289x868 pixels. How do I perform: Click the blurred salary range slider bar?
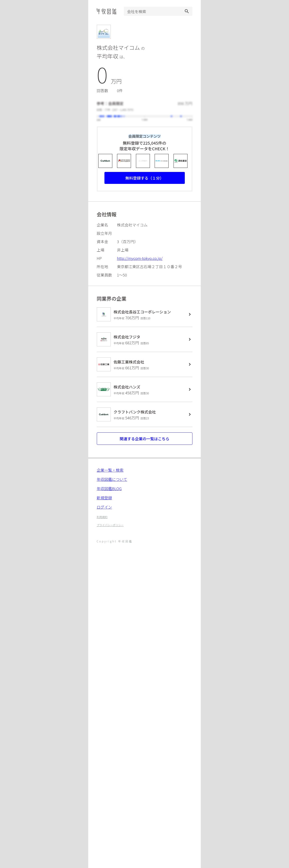[x=144, y=116]
